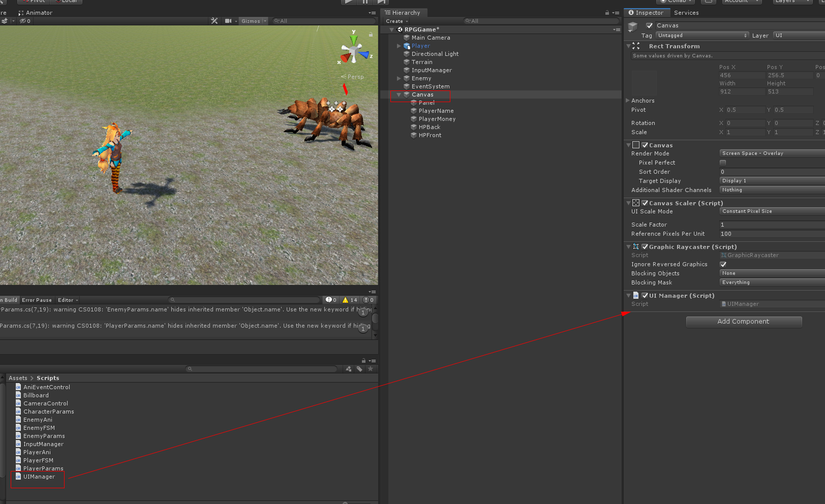The image size is (825, 504).
Task: Toggle the UI Manager script checkbox
Action: point(645,295)
